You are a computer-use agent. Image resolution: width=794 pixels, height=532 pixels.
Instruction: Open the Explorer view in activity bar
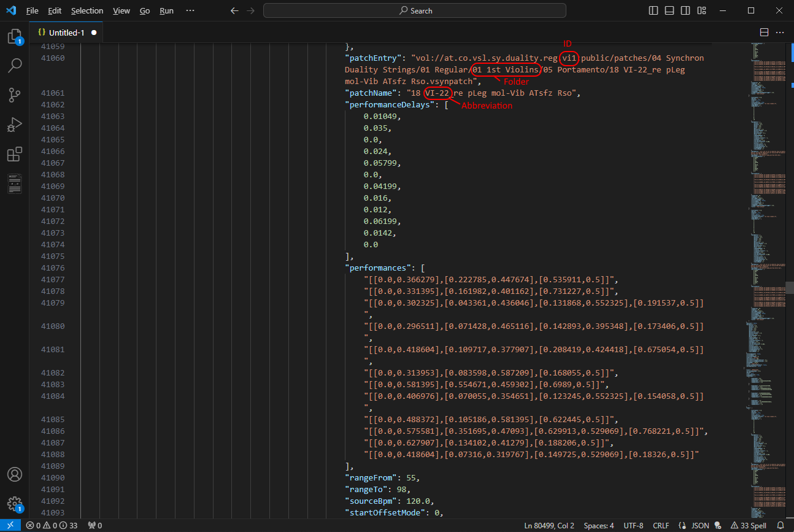pyautogui.click(x=15, y=37)
